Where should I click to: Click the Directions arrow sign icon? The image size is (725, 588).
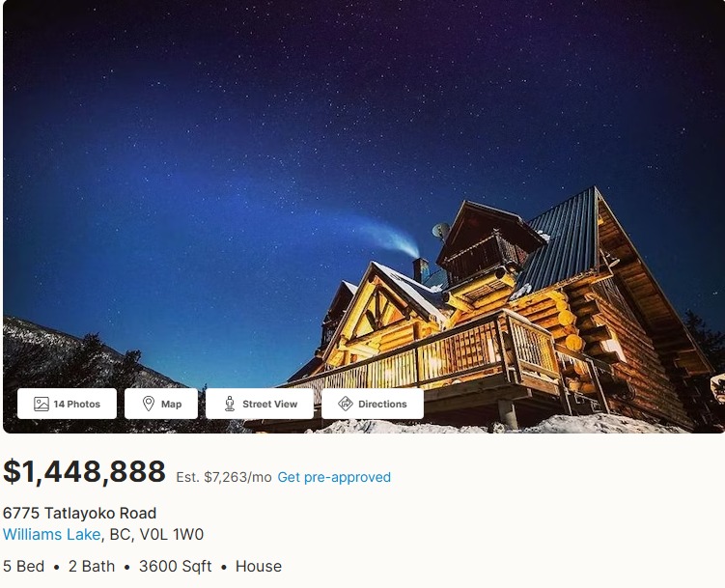pyautogui.click(x=346, y=404)
